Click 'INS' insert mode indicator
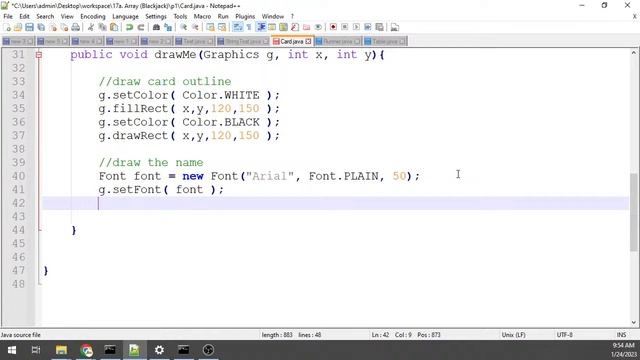The image size is (640, 360). point(621,335)
